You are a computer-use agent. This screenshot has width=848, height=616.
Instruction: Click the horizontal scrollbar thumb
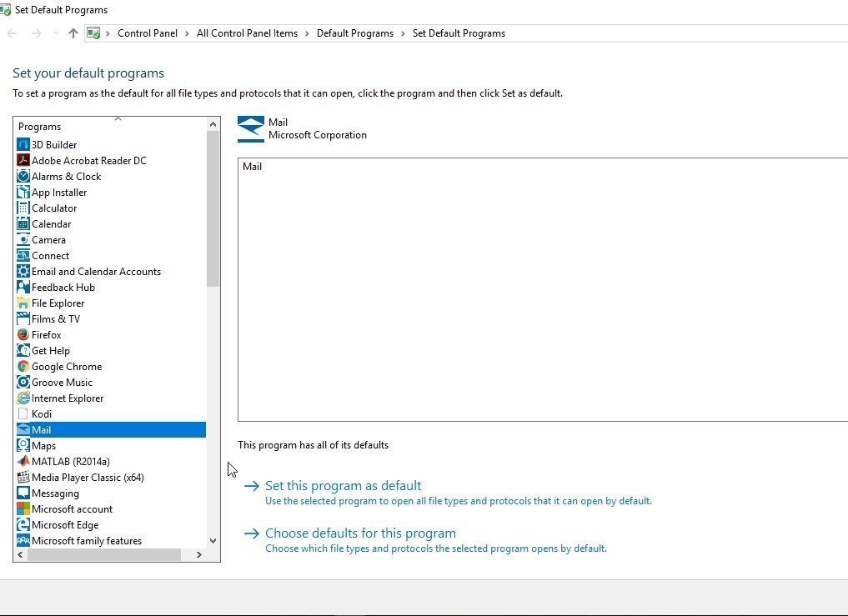pos(104,554)
